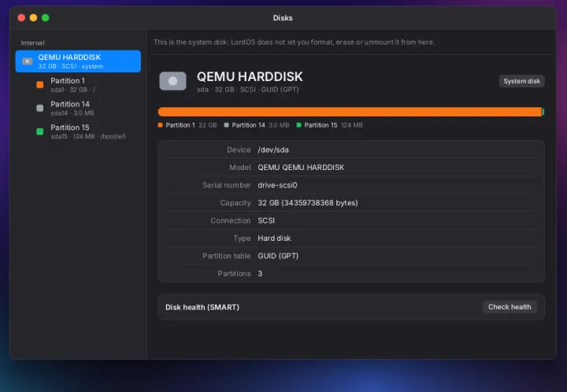Maximize the Disks window with green button
Image resolution: width=567 pixels, height=392 pixels.
coord(45,17)
